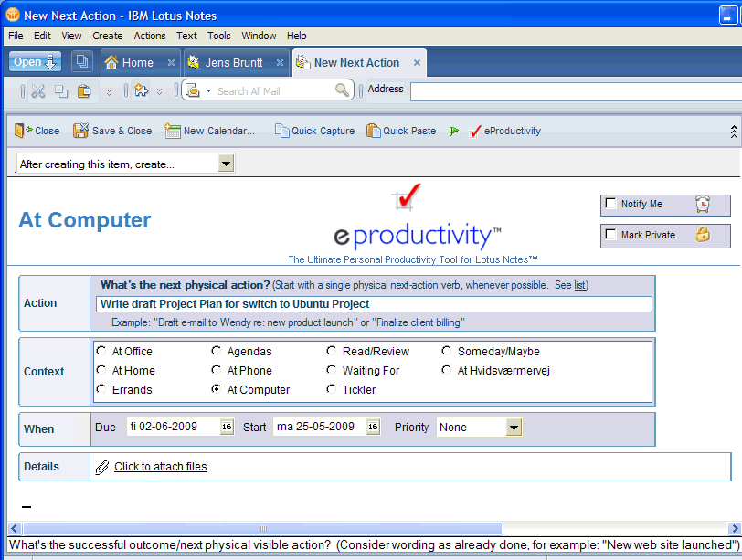The image size is (742, 560).
Task: Select the At Office context
Action: tap(101, 351)
